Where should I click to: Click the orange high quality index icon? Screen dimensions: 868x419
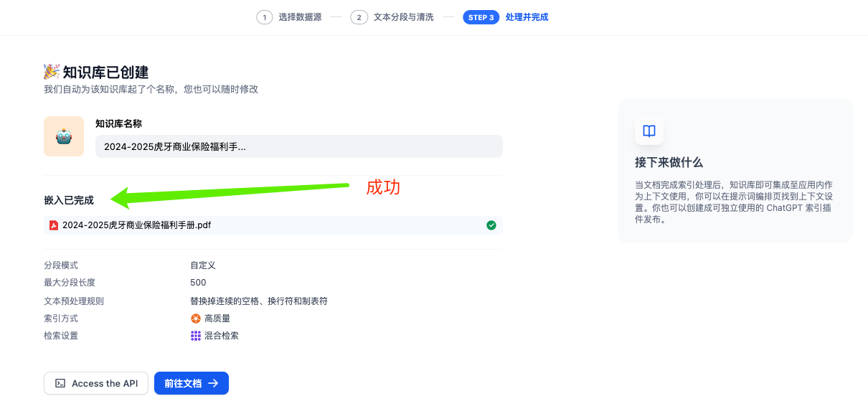coord(195,319)
